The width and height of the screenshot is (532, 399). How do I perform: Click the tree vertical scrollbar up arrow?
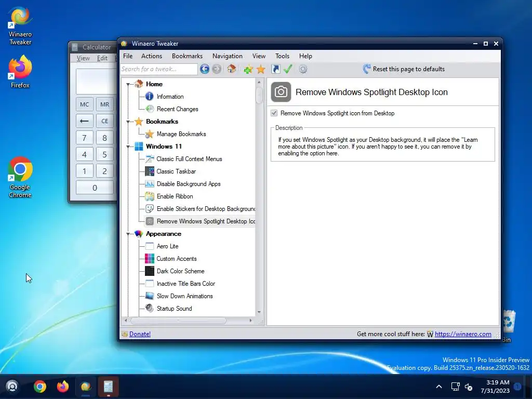point(259,83)
